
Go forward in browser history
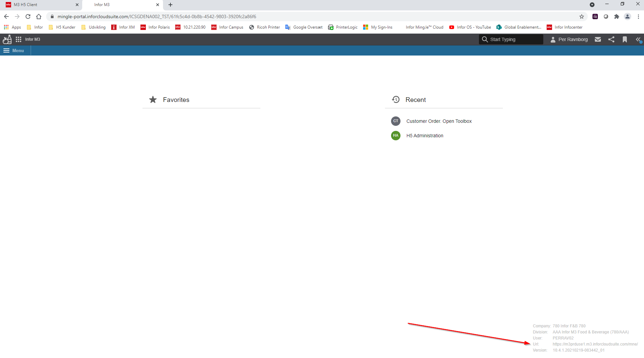point(17,16)
